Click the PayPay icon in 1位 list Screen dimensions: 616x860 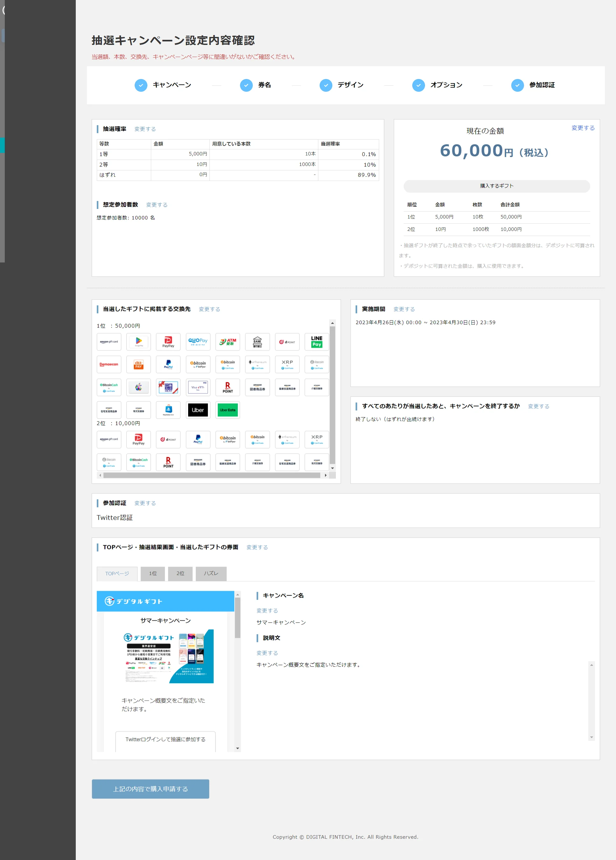[x=168, y=342]
